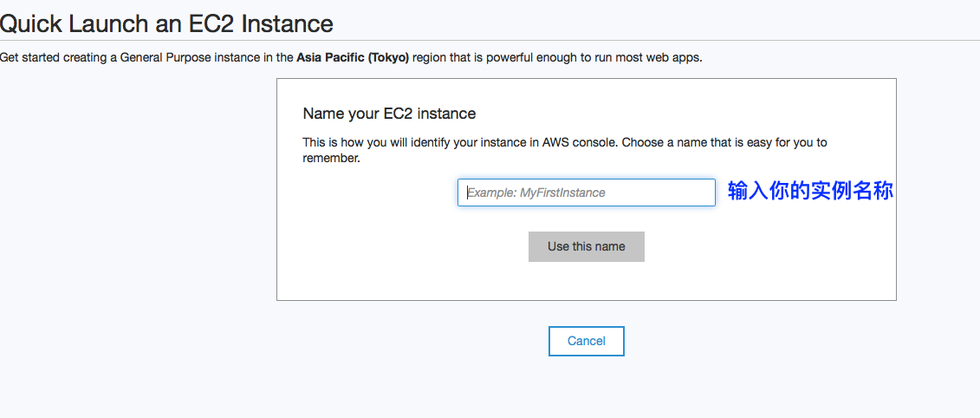Click the 'Use this name' button
The image size is (980, 418).
(587, 246)
